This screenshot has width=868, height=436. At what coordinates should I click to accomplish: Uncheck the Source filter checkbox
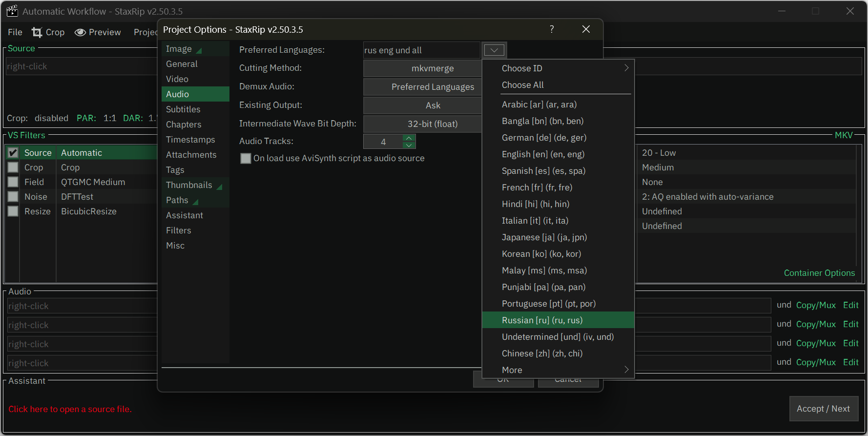[x=13, y=153]
